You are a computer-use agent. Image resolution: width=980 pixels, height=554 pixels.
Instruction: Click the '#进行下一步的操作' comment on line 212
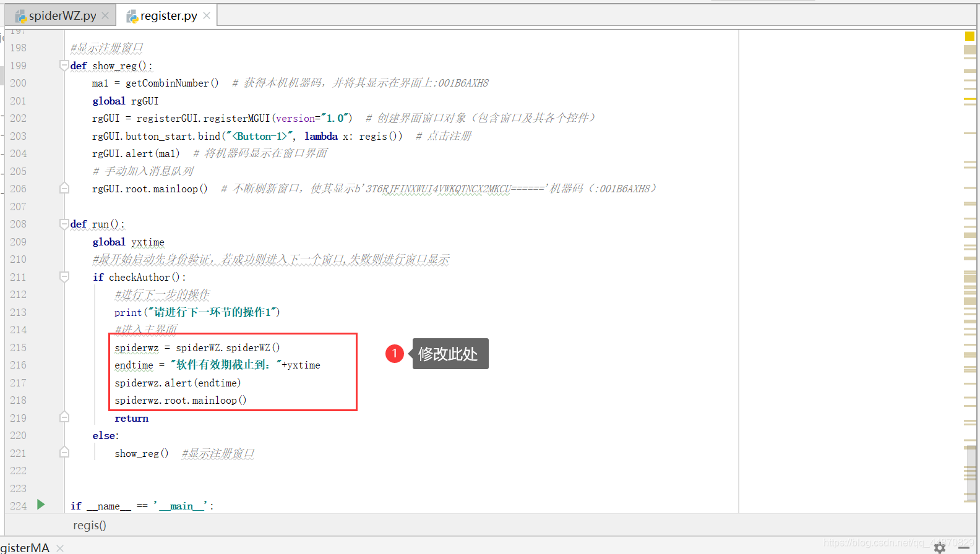pos(162,294)
